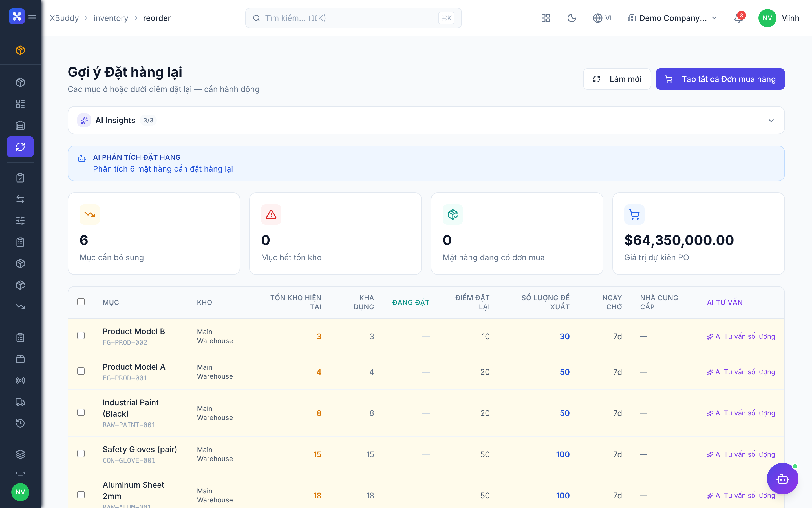Click the 3/3 AI Insights count badge

(148, 120)
